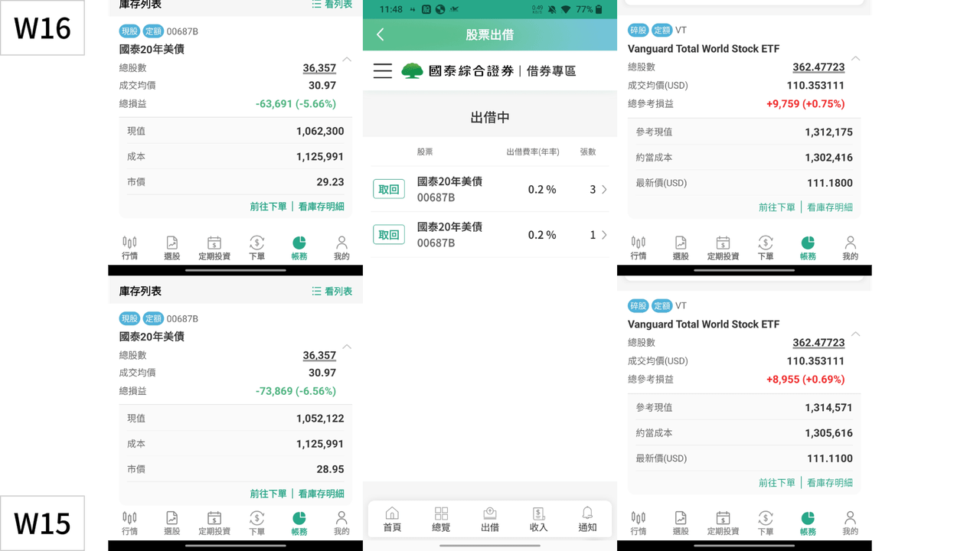980x551 pixels.
Task: Select the 選股 stock picker icon
Action: 172,246
